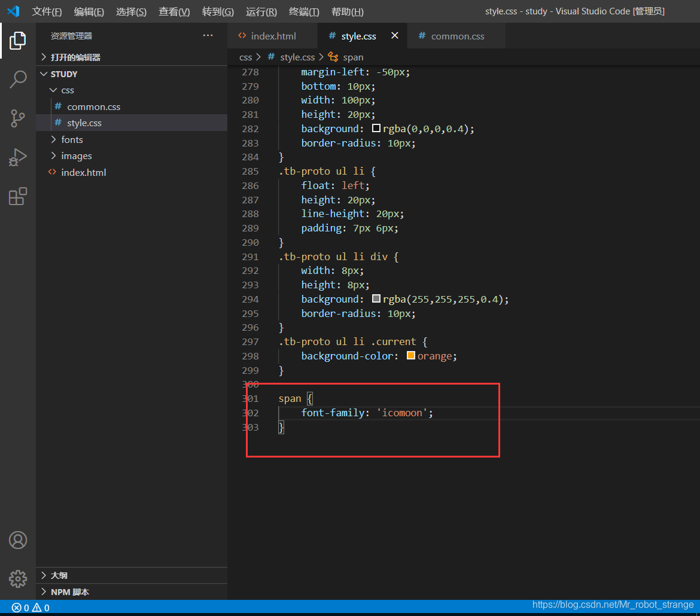The width and height of the screenshot is (700, 616).
Task: Open Source Control view icon
Action: coord(18,118)
